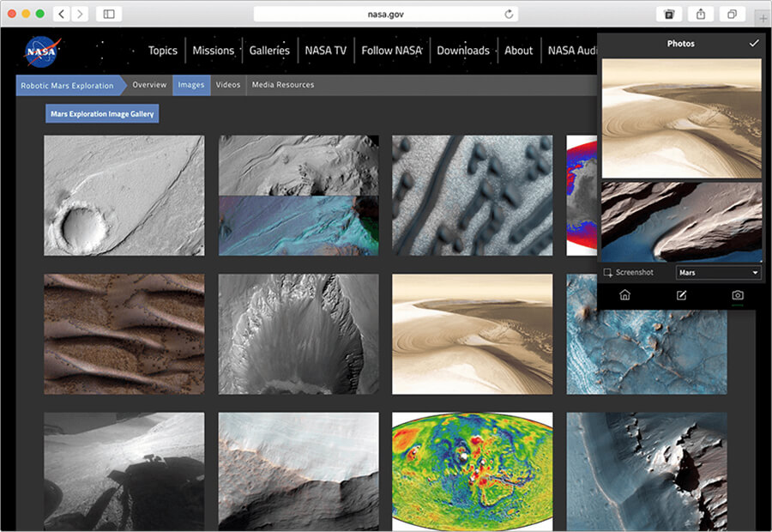Select the camera tab in Photos panel
The width and height of the screenshot is (772, 532).
click(x=738, y=294)
